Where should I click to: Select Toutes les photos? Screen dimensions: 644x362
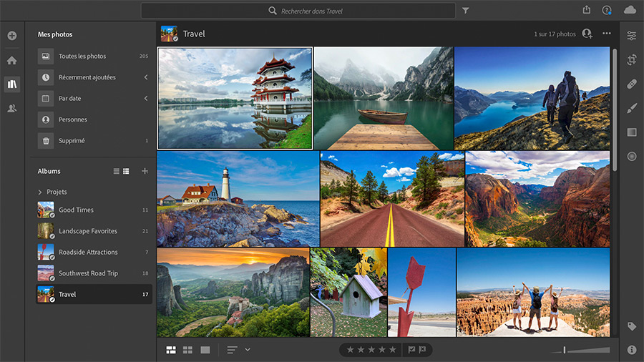pos(82,56)
